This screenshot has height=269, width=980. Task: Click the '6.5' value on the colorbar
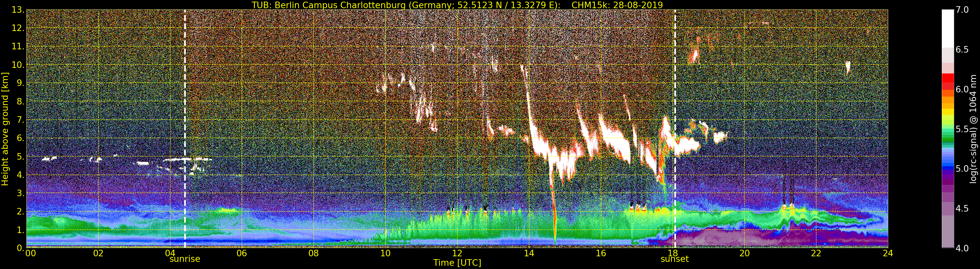pos(962,50)
